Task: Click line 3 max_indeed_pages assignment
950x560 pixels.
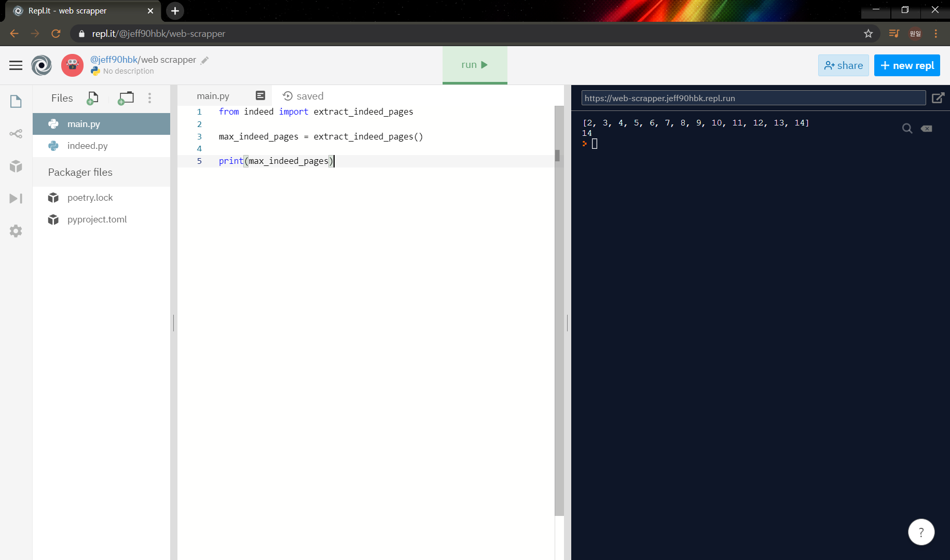Action: 321,136
